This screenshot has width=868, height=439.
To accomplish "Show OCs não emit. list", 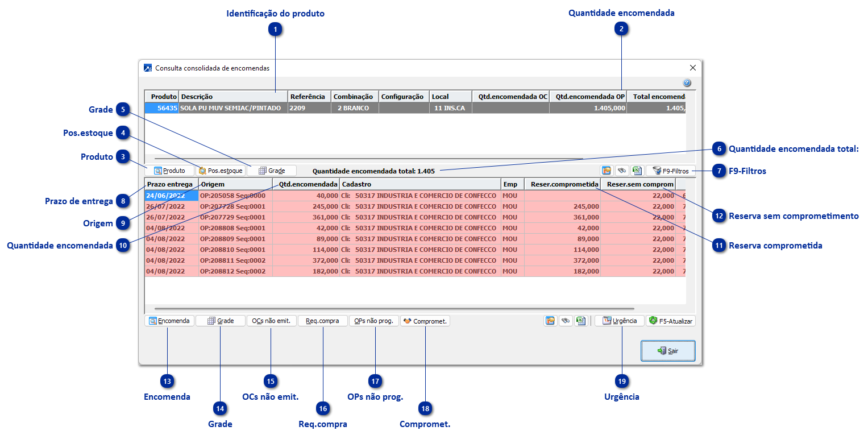I will coord(272,321).
